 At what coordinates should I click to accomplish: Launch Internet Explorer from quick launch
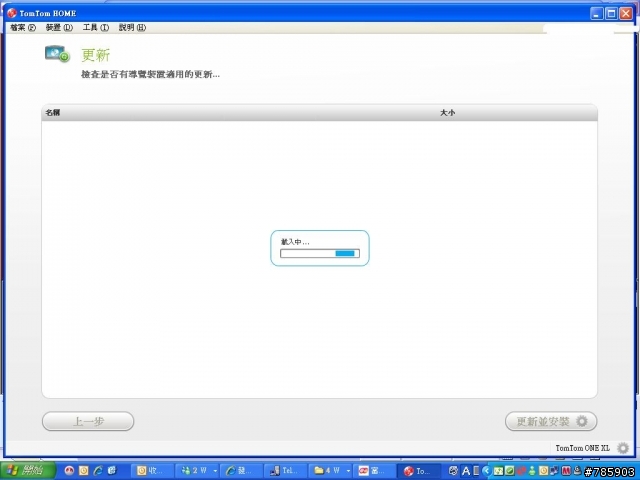tap(98, 471)
